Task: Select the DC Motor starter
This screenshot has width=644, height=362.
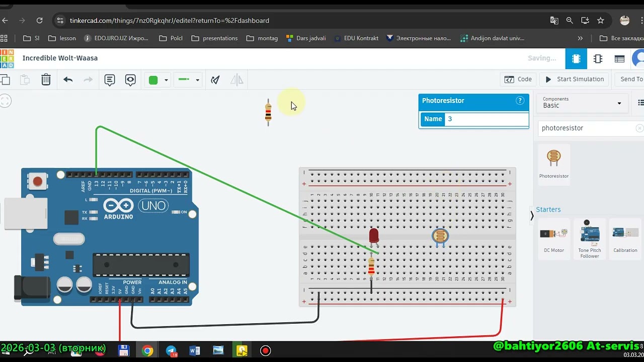Action: 554,239
